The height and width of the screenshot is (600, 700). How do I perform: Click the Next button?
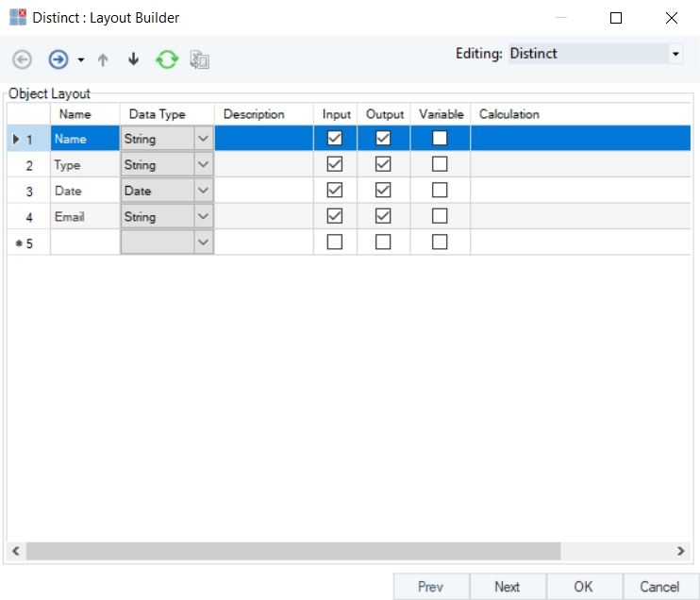click(507, 587)
